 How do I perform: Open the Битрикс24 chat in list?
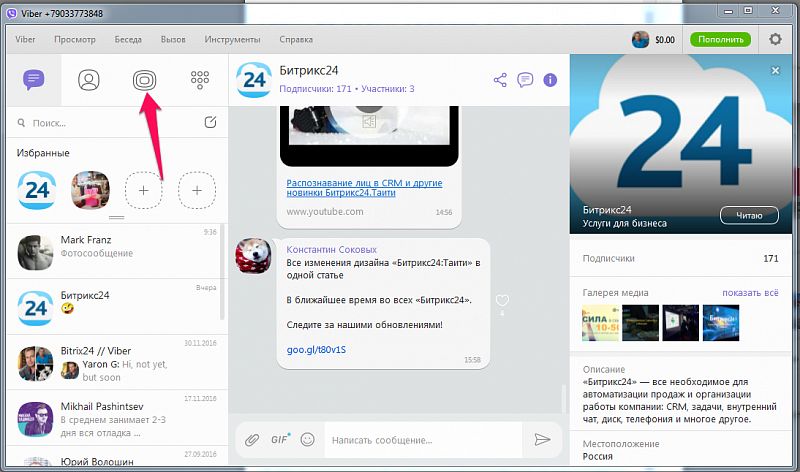tap(117, 307)
